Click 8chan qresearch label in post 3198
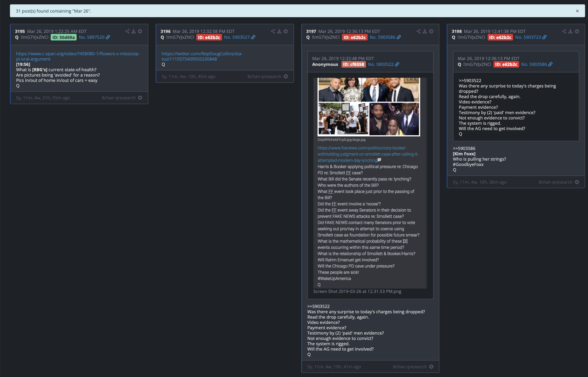The image size is (588, 377). pyautogui.click(x=556, y=182)
